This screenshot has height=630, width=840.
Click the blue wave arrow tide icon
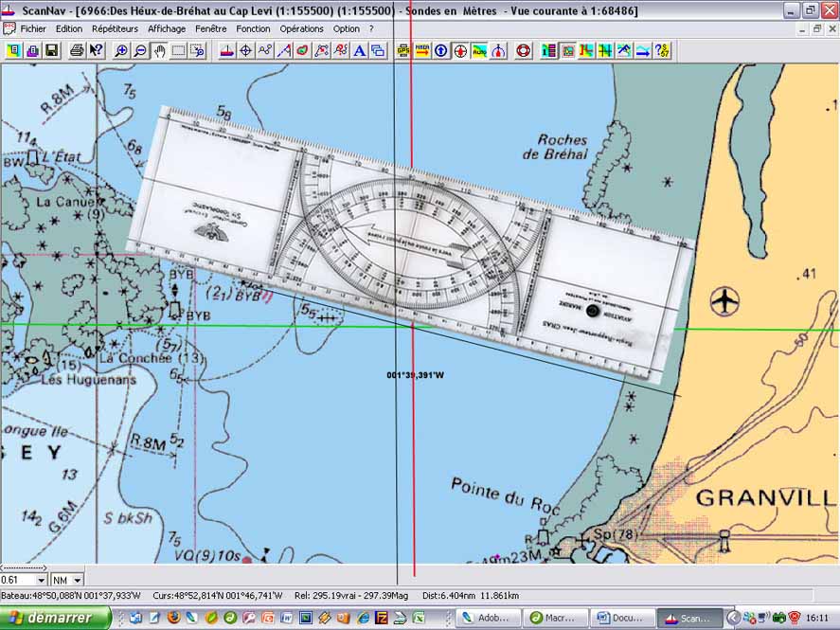643,51
